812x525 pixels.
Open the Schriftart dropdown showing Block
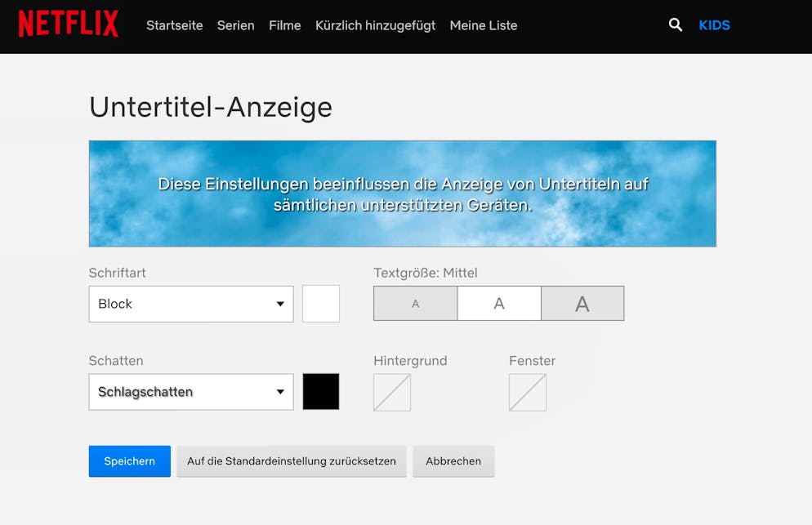pos(191,304)
